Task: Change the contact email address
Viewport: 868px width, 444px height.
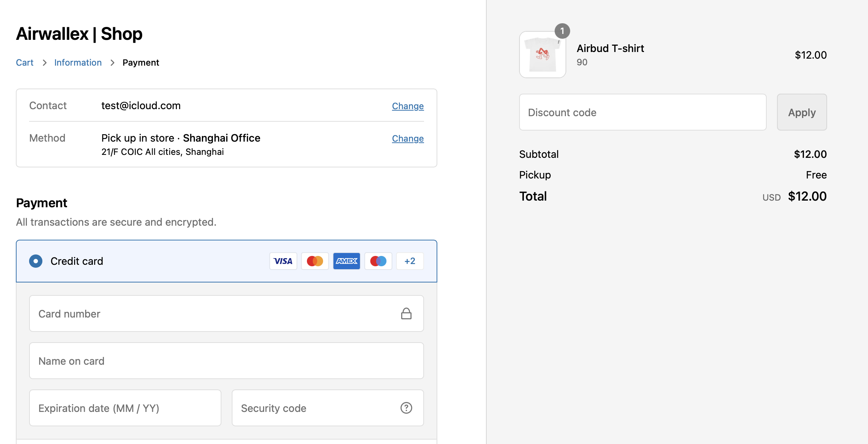Action: pos(407,106)
